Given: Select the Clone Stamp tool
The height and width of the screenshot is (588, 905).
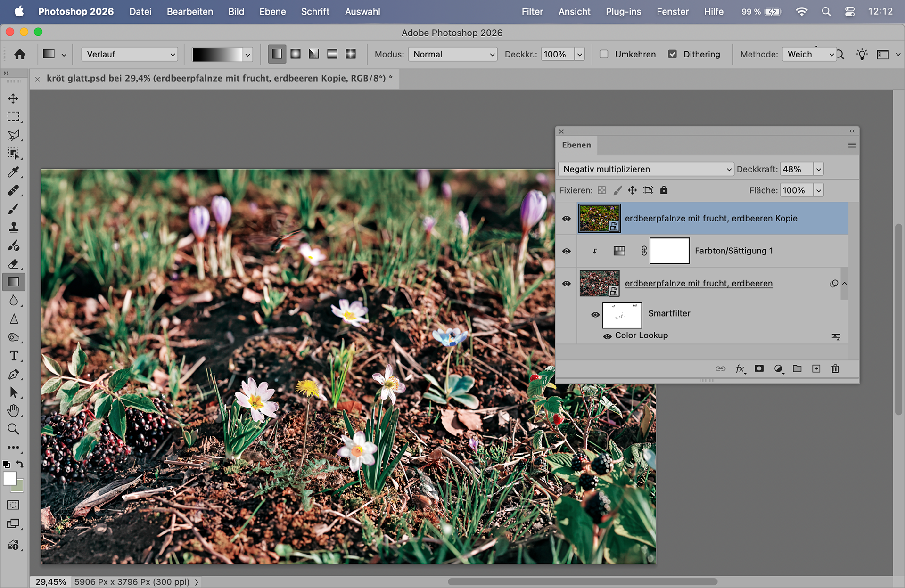Looking at the screenshot, I should click(x=13, y=227).
